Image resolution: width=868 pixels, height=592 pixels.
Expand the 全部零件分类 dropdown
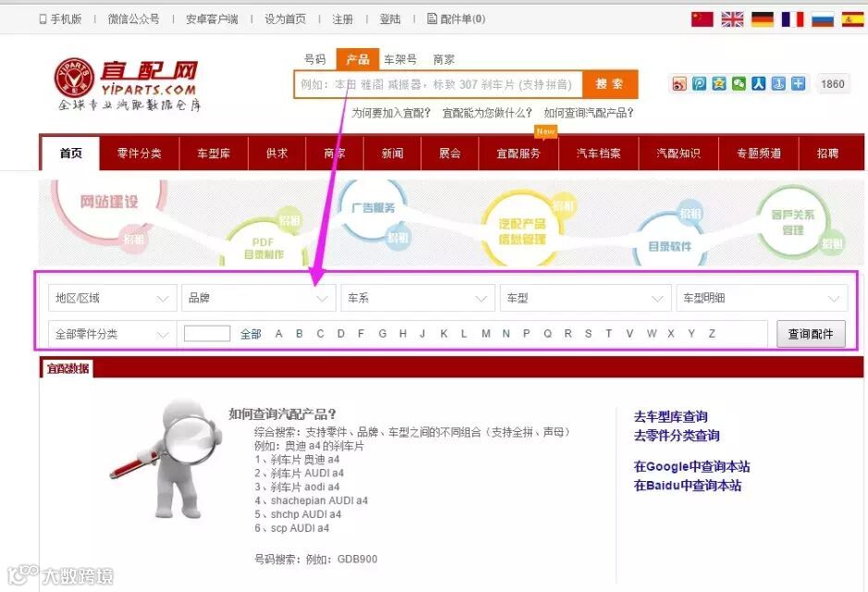coord(113,334)
